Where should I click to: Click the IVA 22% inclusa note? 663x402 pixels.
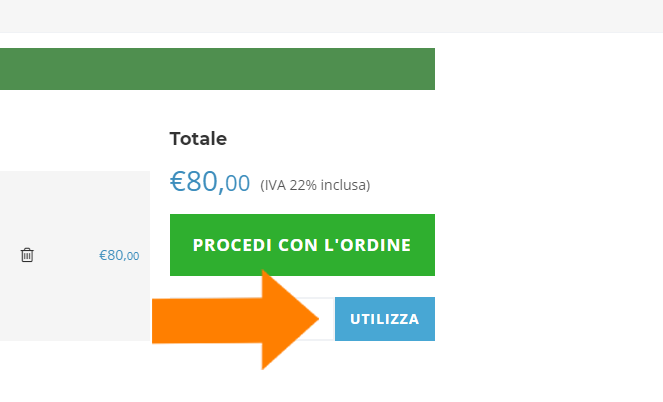(x=315, y=185)
